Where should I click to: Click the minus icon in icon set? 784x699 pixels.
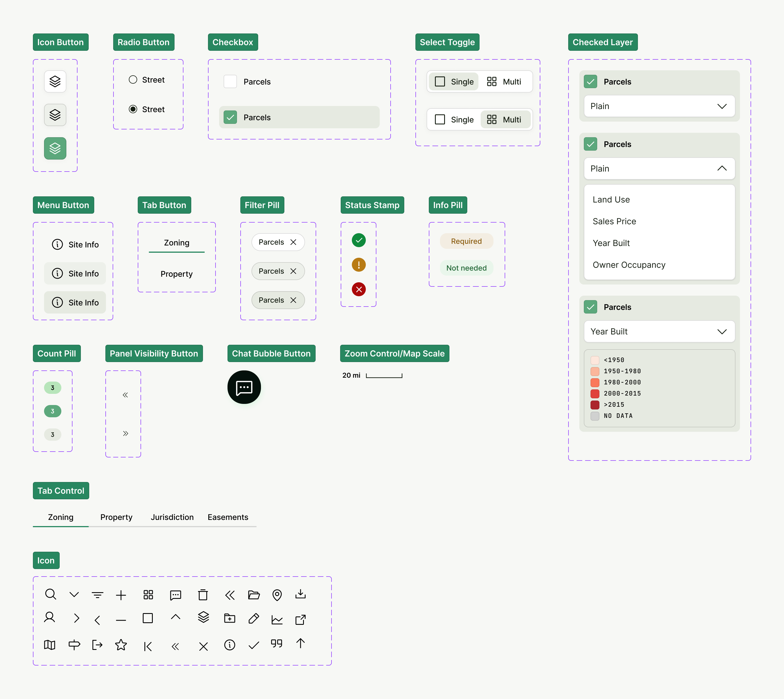click(121, 620)
